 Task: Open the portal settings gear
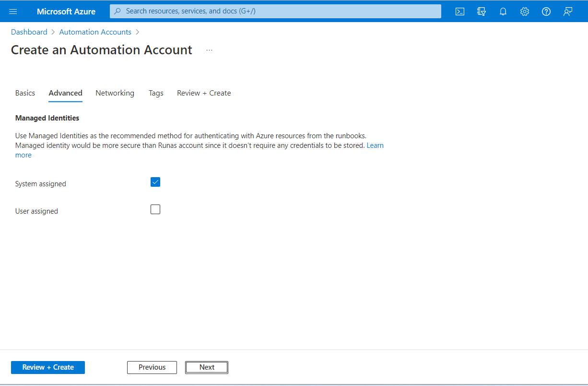tap(524, 11)
